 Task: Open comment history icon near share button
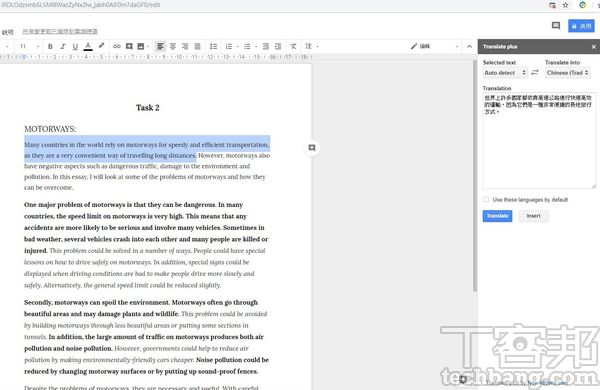(x=556, y=26)
